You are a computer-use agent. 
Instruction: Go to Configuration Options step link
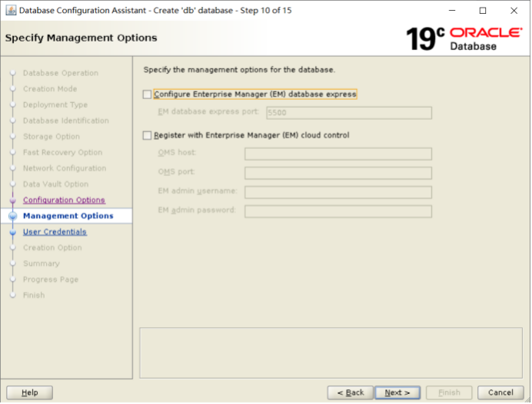point(64,200)
